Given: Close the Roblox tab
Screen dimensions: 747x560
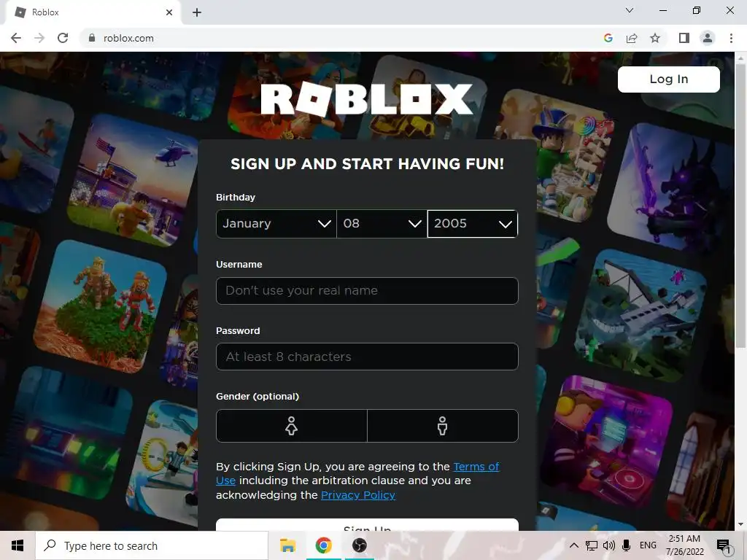Looking at the screenshot, I should [169, 12].
